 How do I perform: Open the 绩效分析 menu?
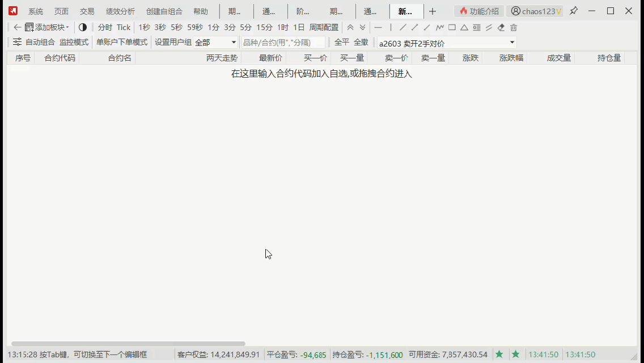(x=120, y=11)
